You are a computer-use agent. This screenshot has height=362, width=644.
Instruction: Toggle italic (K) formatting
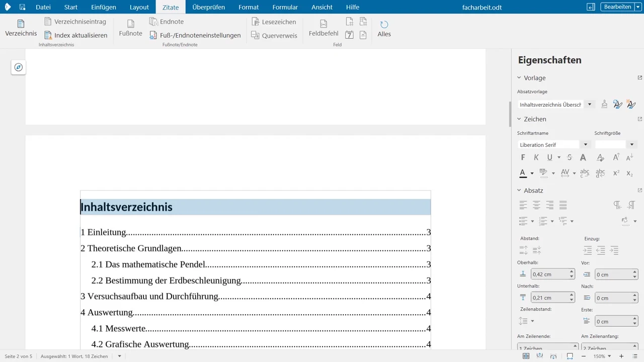536,158
